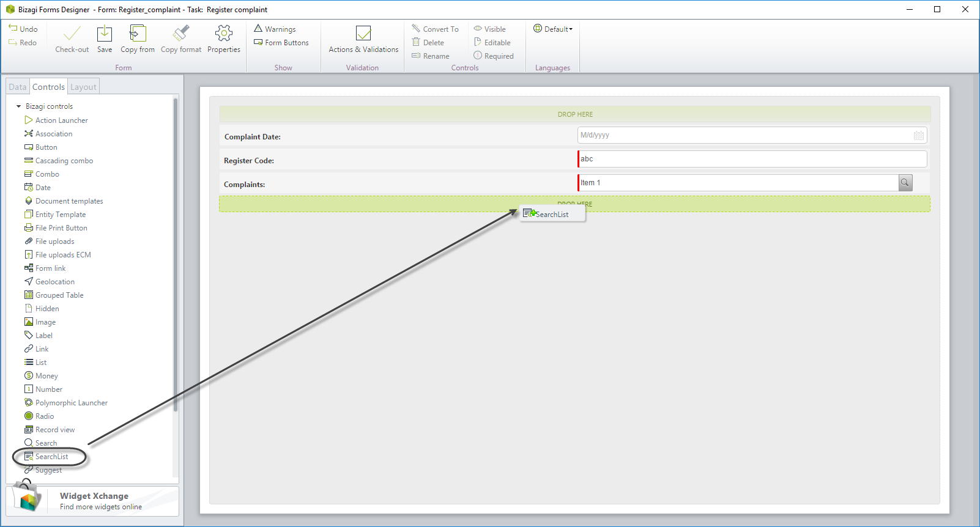Select the File uploads ECM control
The image size is (980, 527).
[58, 255]
